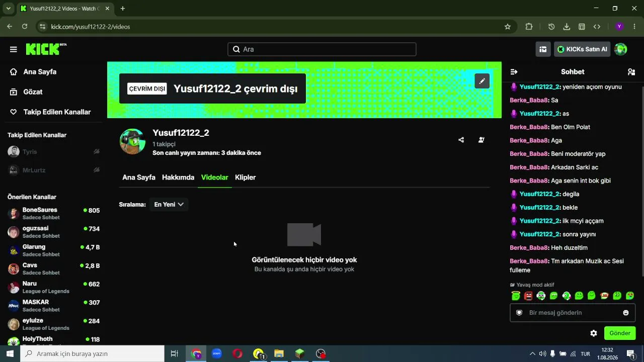Click the browser address bar
Screen dimensions: 644x362
275,27
